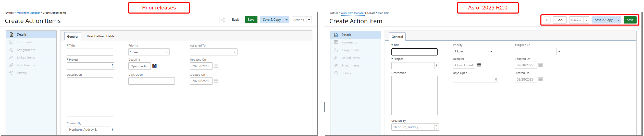The width and height of the screenshot is (644, 136).
Task: Expand Save & Copy arrow, 2025 R2.0 toolbar
Action: click(x=618, y=20)
